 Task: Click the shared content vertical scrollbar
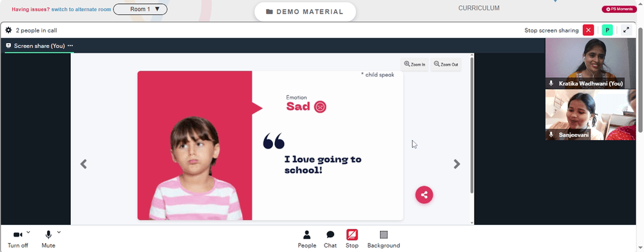point(471,125)
